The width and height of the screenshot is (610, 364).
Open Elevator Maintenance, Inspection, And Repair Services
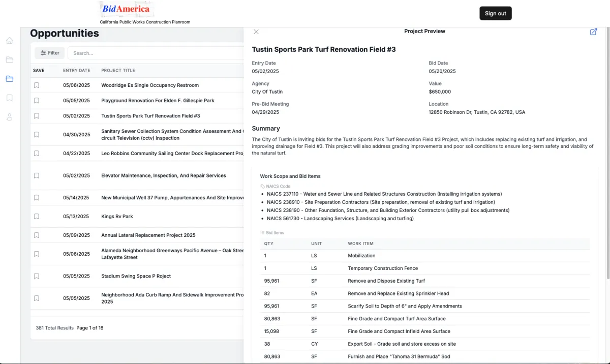coord(164,175)
